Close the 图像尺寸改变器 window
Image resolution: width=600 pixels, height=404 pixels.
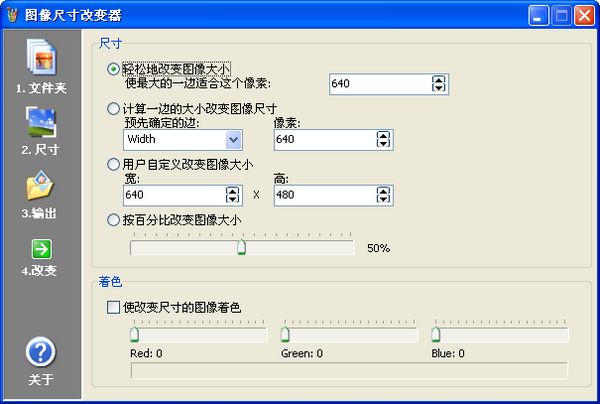tap(584, 16)
